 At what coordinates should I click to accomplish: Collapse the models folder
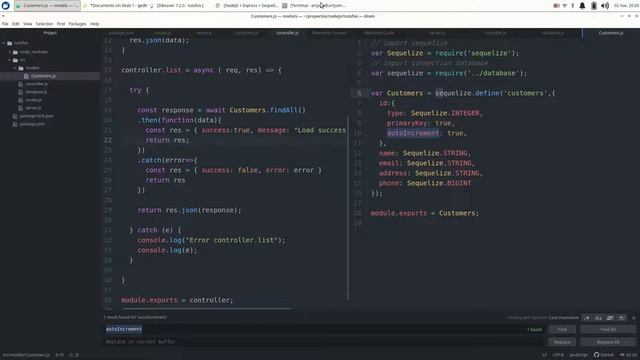[16, 68]
